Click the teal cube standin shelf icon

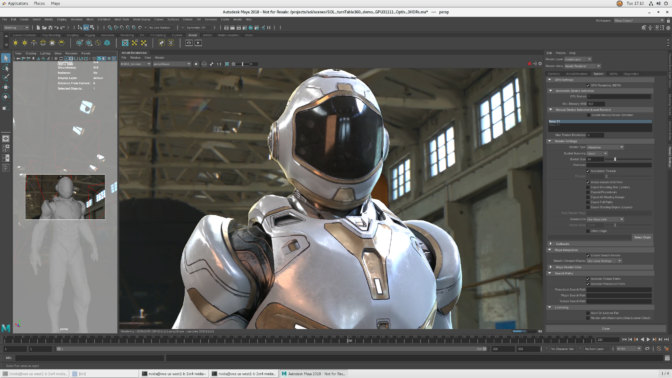click(x=107, y=43)
